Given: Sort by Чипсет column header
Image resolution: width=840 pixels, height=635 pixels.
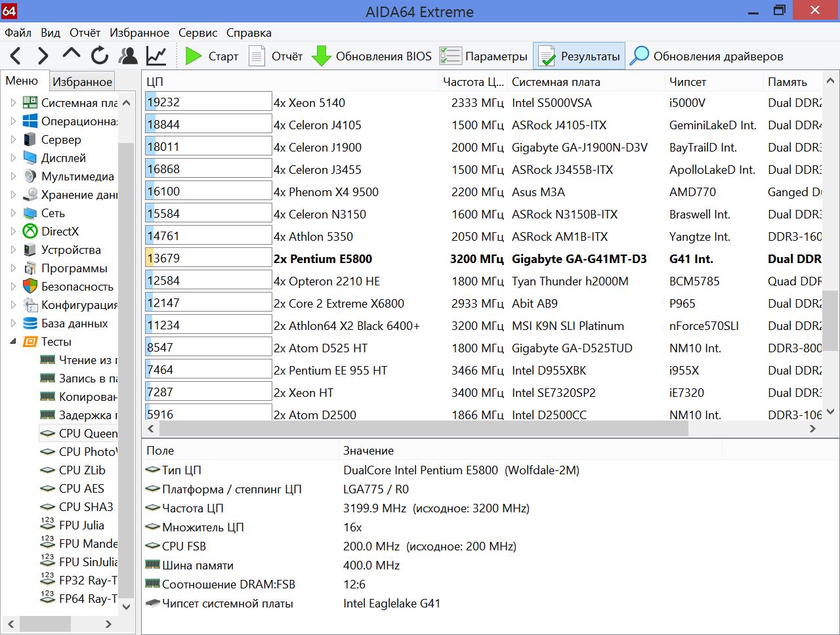Looking at the screenshot, I should pyautogui.click(x=714, y=82).
